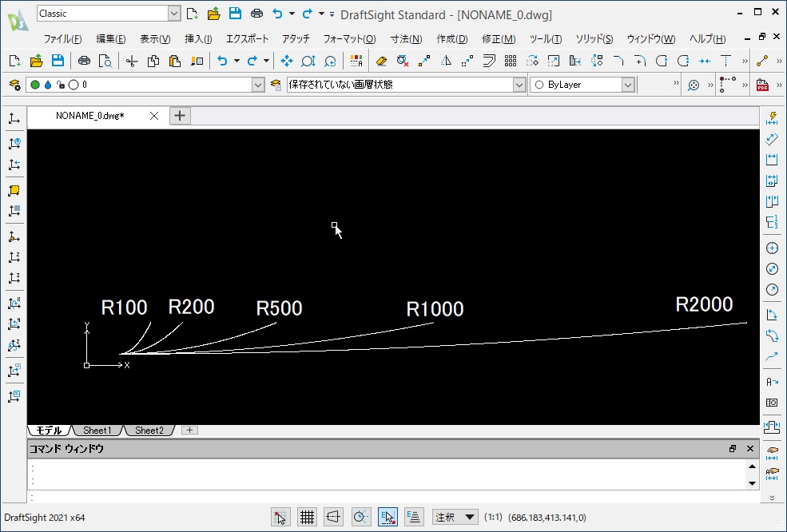The image size is (787, 532).
Task: Toggle Ortho mode in status bar
Action: pos(334,517)
